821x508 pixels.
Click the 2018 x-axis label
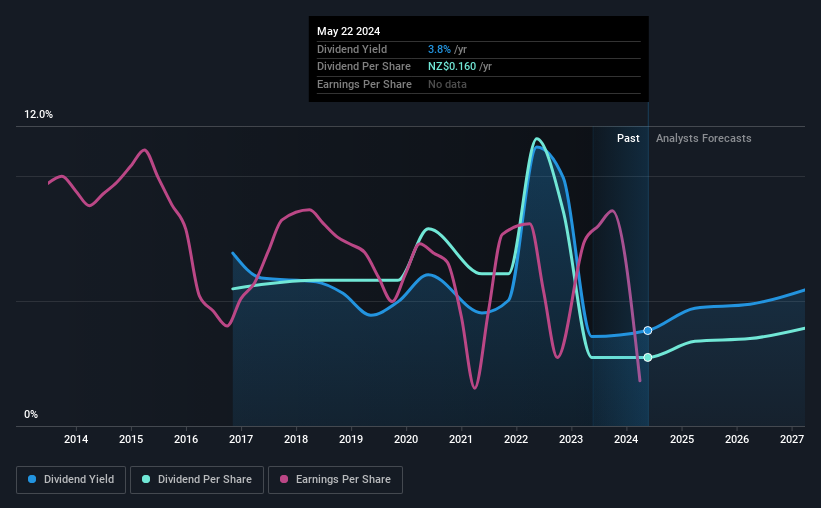pyautogui.click(x=296, y=439)
